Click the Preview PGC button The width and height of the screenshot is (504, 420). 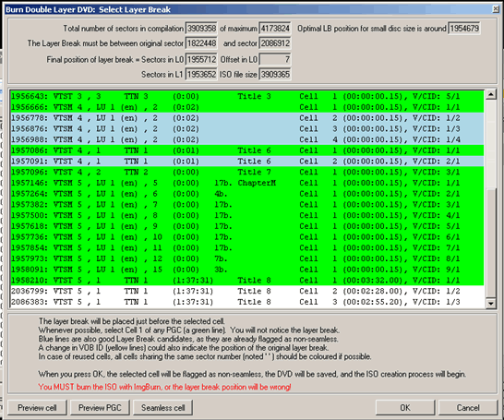[100, 407]
